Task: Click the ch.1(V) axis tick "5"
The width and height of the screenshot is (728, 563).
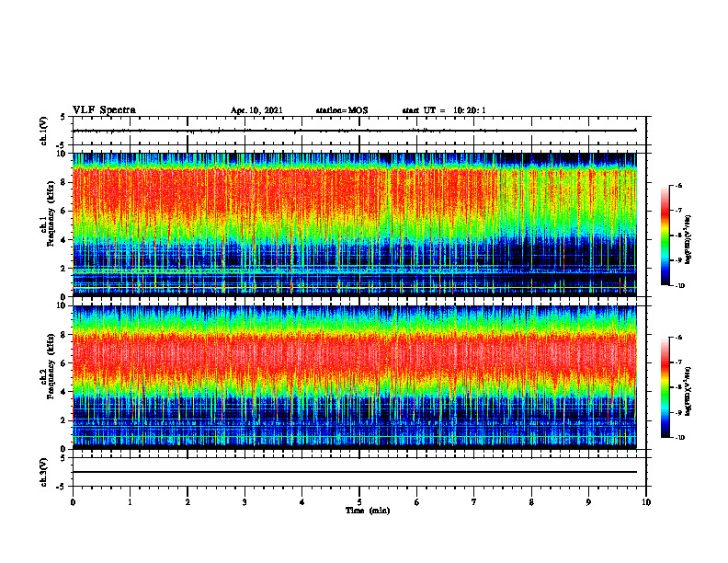Action: click(63, 117)
